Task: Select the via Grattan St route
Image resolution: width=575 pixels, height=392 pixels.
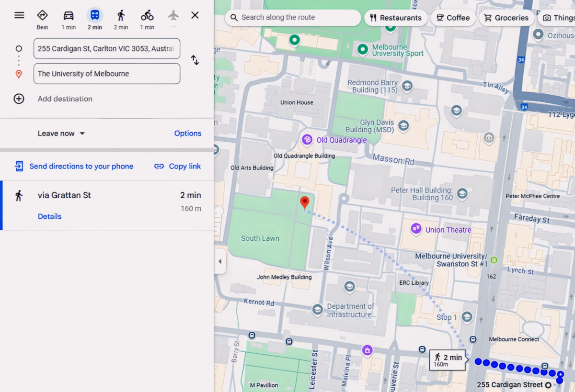Action: 107,205
